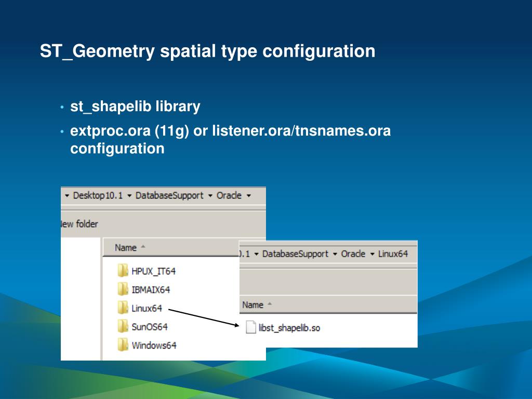Click the libst_shapelib.so file name
532x399 pixels.
pos(289,328)
